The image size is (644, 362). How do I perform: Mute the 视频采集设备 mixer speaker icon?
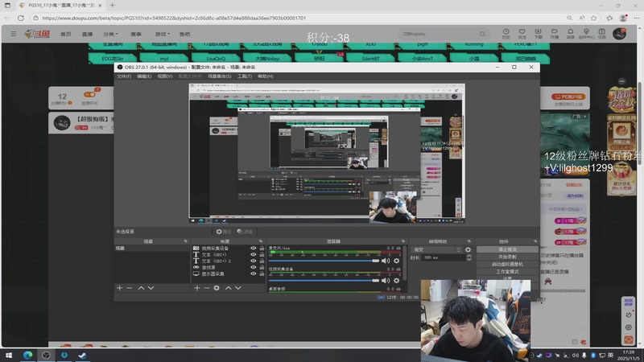386,280
